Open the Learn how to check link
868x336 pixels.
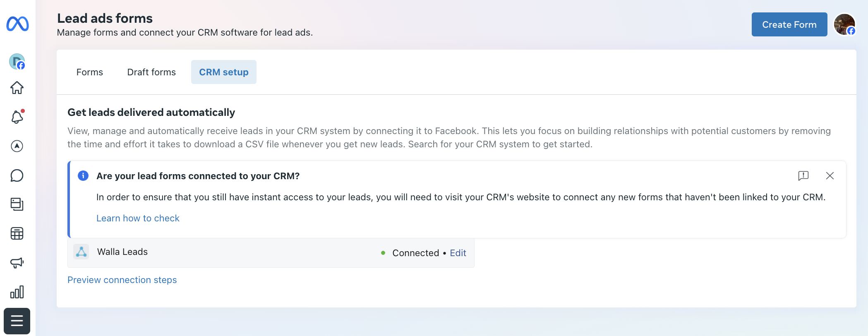pos(138,218)
